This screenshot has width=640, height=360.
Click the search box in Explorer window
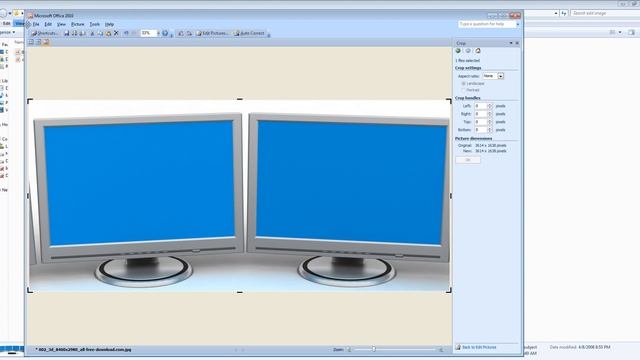pyautogui.click(x=605, y=13)
